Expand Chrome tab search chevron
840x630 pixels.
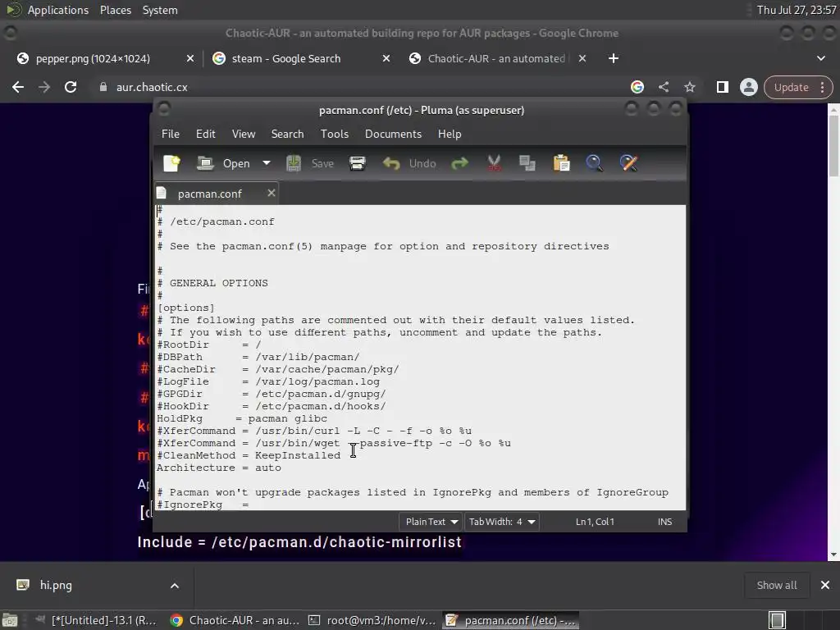[820, 58]
